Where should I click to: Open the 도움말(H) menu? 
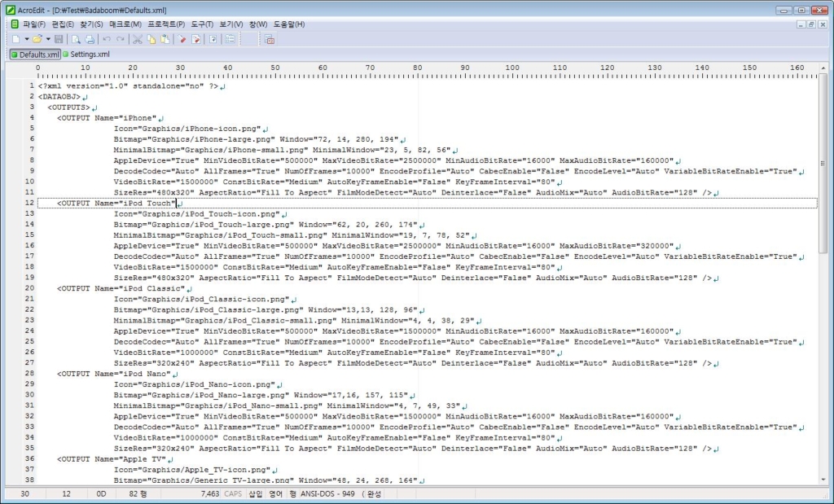(x=289, y=24)
